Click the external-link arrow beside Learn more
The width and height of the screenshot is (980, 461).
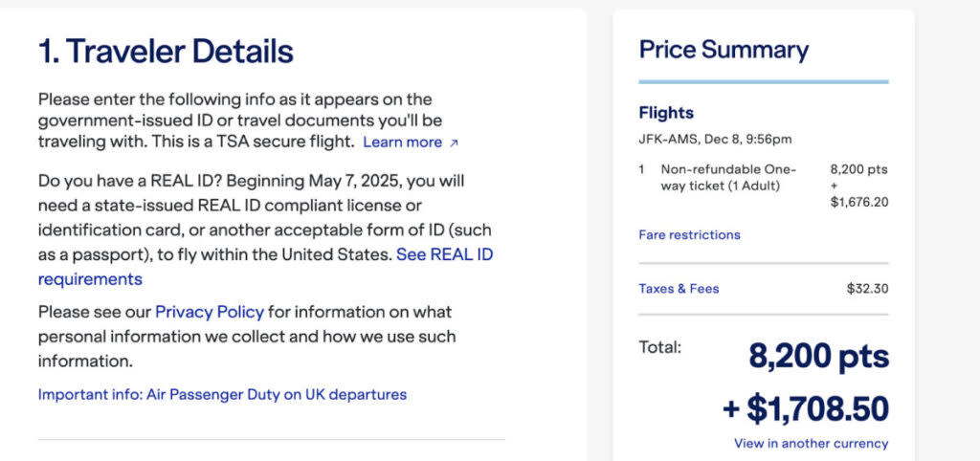pos(454,143)
